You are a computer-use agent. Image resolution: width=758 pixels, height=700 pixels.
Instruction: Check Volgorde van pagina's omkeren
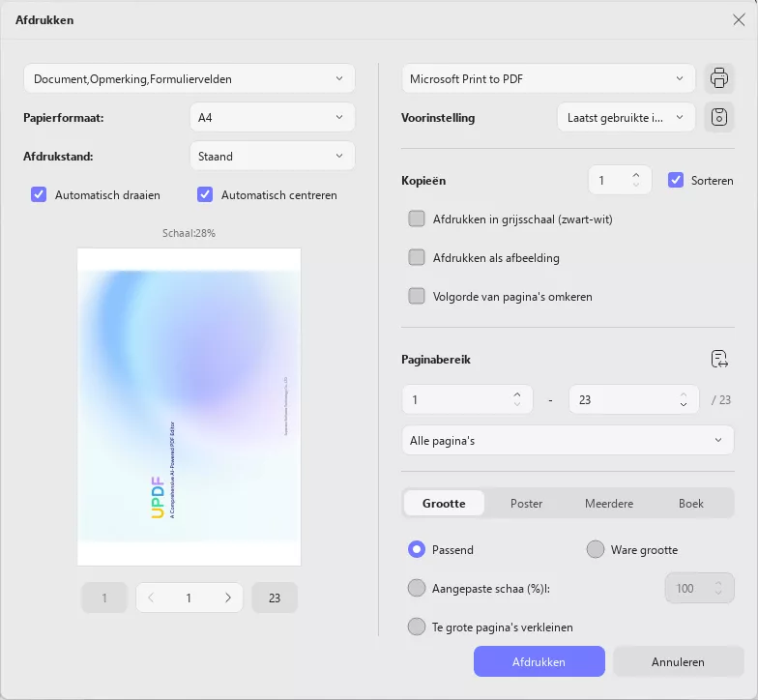pos(416,296)
